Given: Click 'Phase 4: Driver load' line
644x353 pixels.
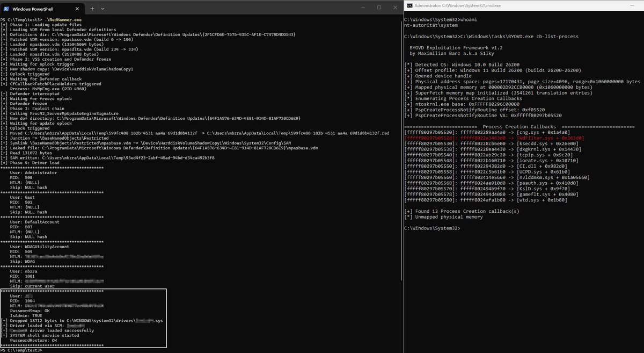Looking at the screenshot, I should [31, 162].
